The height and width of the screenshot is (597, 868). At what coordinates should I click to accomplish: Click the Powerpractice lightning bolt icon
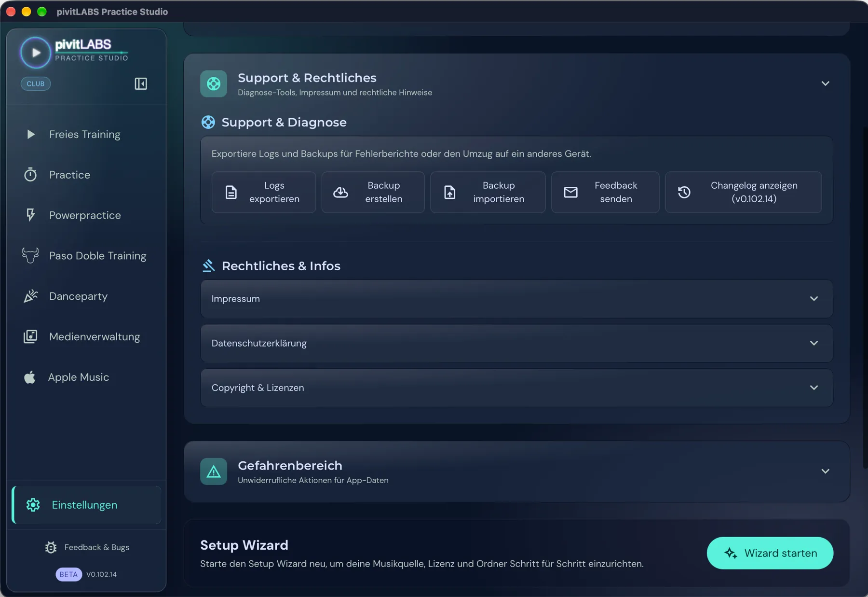[30, 215]
